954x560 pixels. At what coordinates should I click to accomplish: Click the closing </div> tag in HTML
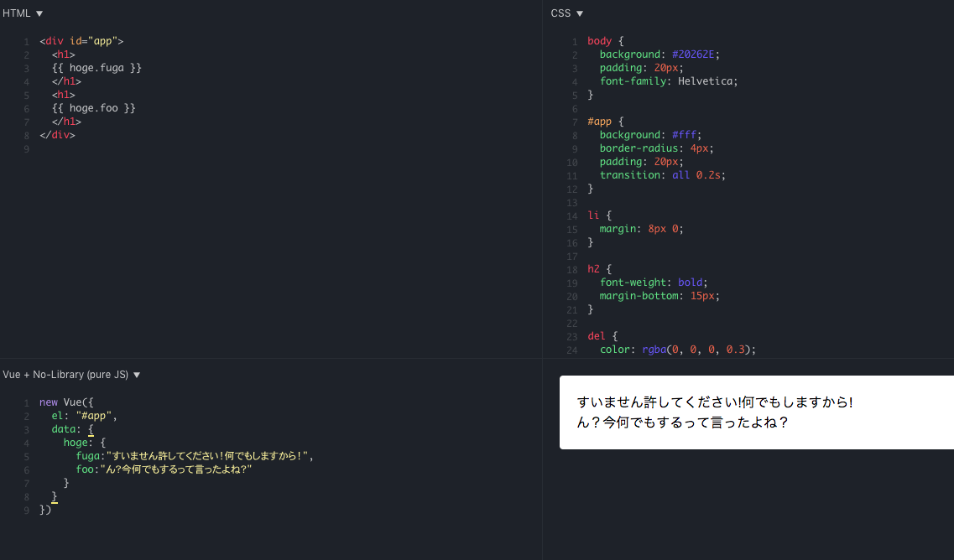pyautogui.click(x=57, y=135)
